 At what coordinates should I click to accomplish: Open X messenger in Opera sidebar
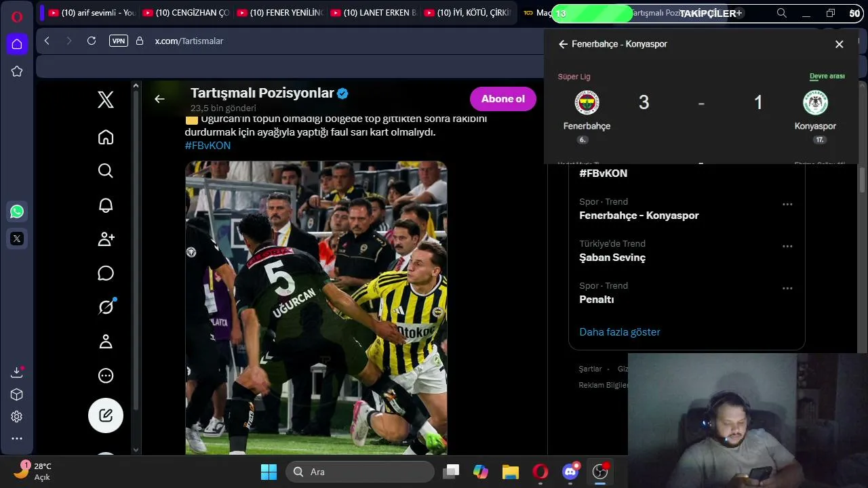coord(17,239)
